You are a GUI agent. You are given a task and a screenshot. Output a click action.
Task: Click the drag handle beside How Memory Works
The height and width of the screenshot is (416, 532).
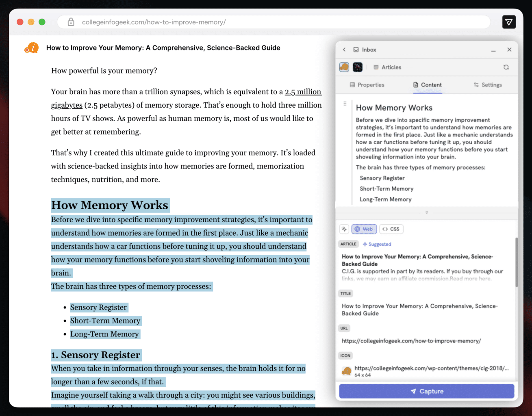pos(345,104)
